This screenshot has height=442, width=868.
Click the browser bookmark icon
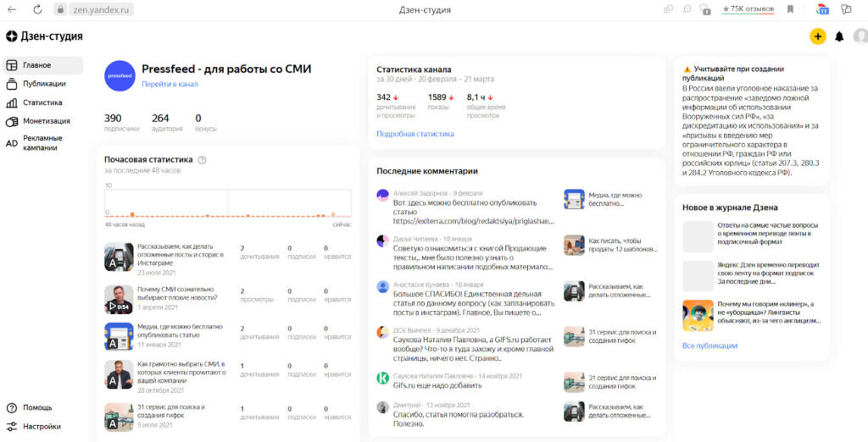(790, 9)
